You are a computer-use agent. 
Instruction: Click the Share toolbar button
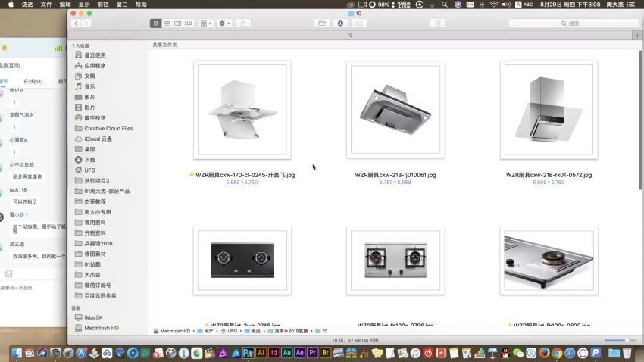click(x=243, y=23)
